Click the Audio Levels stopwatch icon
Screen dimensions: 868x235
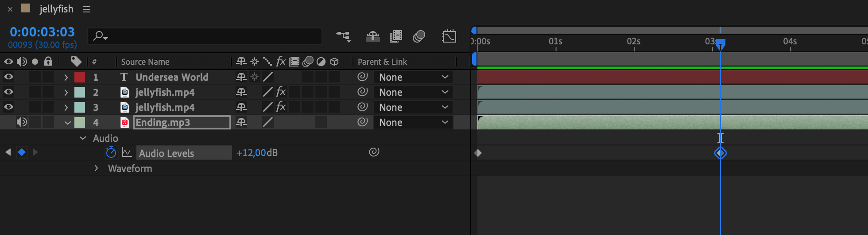(x=111, y=153)
